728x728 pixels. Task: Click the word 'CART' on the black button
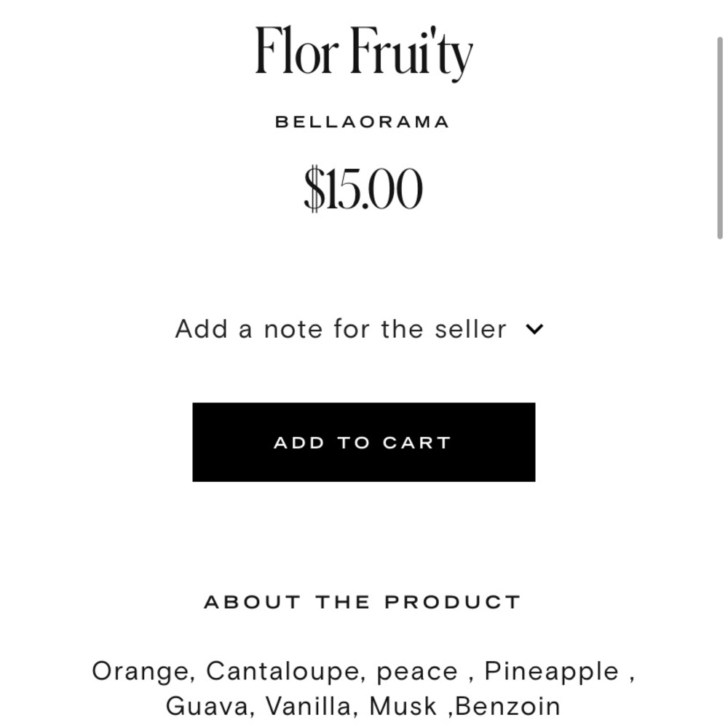417,443
